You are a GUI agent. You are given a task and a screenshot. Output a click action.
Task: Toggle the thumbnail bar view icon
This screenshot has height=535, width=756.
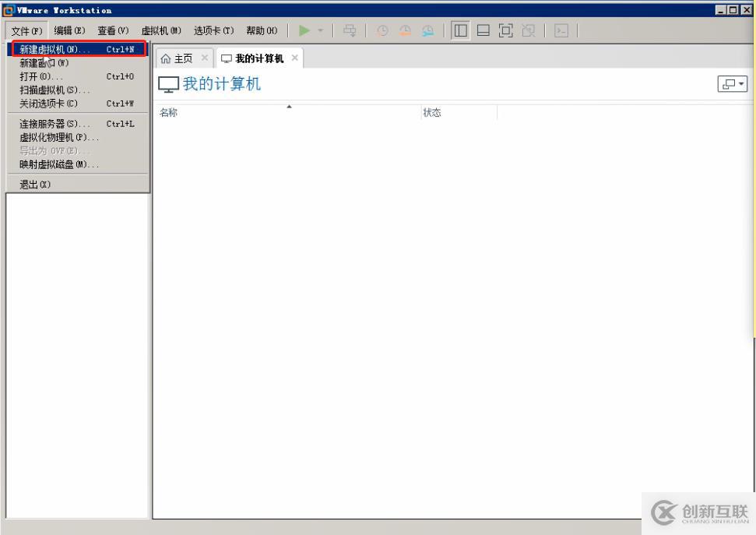(x=483, y=31)
